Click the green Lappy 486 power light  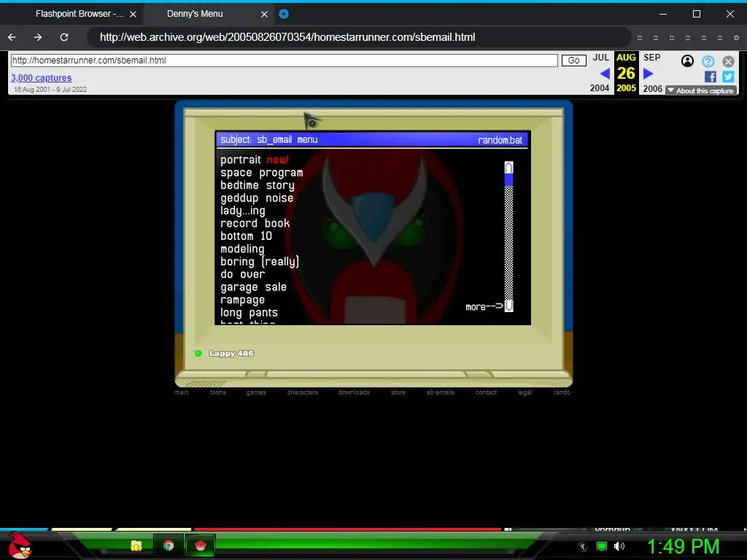[x=198, y=354]
